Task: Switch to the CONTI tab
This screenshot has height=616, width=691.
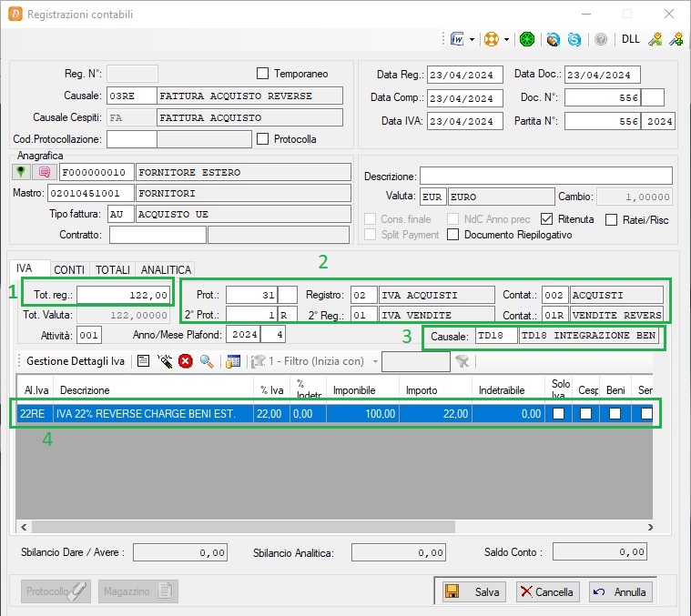Action: [x=69, y=269]
